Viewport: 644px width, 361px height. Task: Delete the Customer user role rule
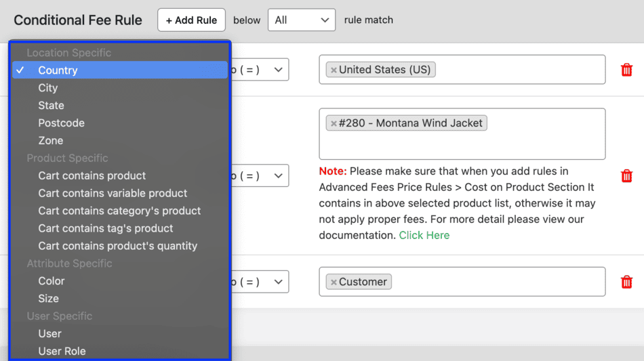click(626, 282)
